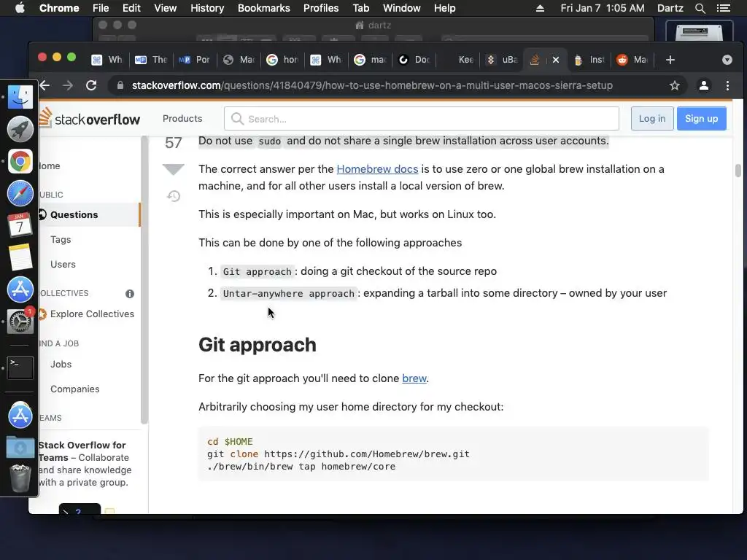The height and width of the screenshot is (560, 747).
Task: Click the left sidebar scrollbar
Action: (144, 280)
